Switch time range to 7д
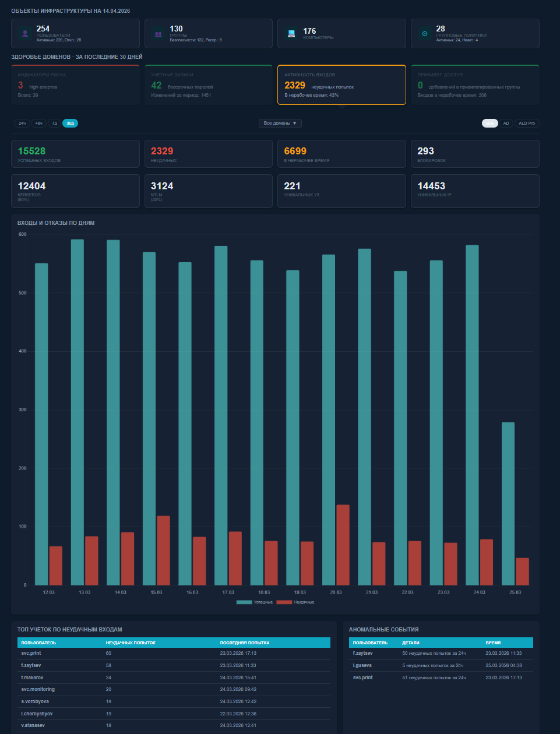The height and width of the screenshot is (734, 560). point(54,123)
